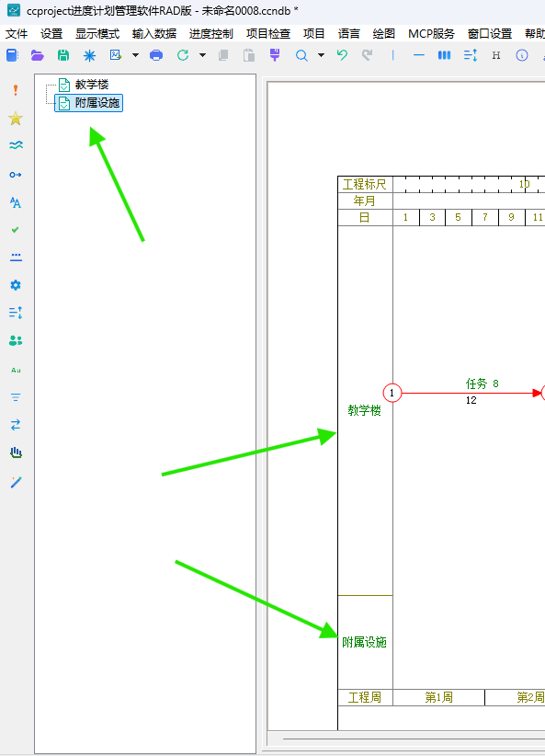Open the 显示模式 menu
545x756 pixels.
click(97, 34)
